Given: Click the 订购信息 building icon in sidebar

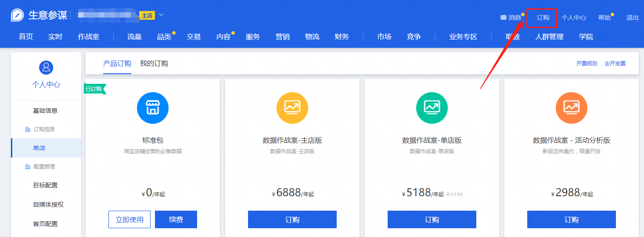Looking at the screenshot, I should 28,129.
